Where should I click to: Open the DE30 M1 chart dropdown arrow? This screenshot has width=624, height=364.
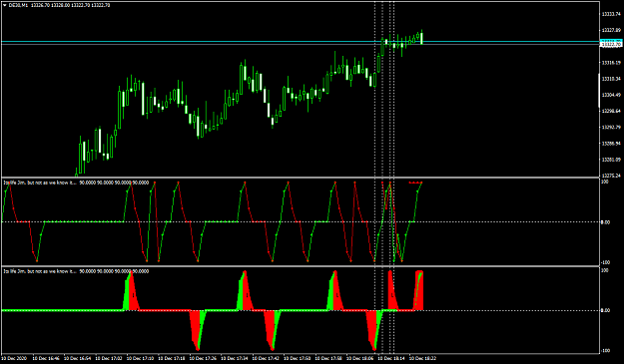[4, 6]
